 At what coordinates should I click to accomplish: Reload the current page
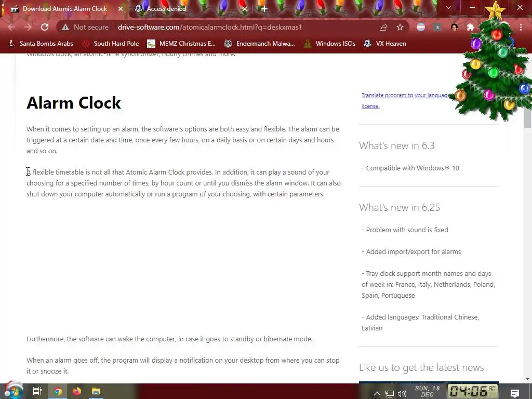45,27
